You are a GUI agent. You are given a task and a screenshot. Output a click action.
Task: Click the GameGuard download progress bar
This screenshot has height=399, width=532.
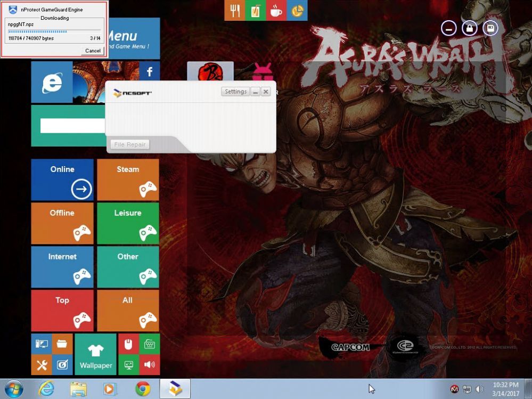(54, 31)
